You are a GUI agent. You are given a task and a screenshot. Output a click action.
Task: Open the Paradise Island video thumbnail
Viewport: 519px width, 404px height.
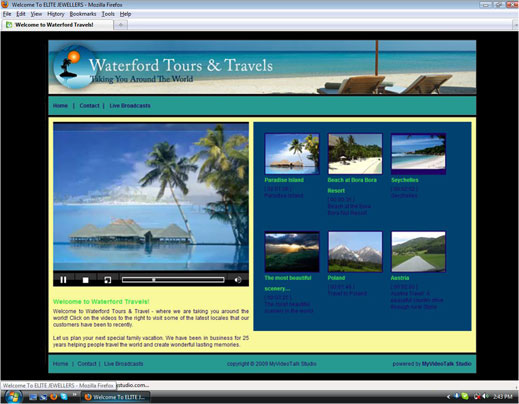(292, 154)
